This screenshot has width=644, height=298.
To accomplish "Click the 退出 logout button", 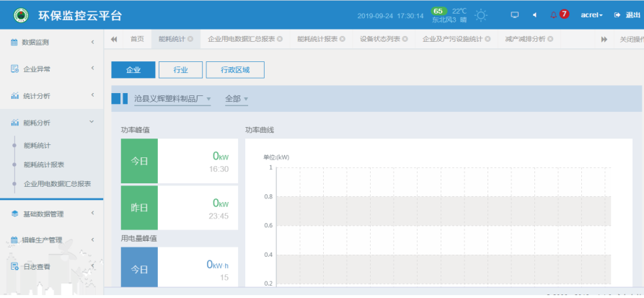I will [x=627, y=15].
